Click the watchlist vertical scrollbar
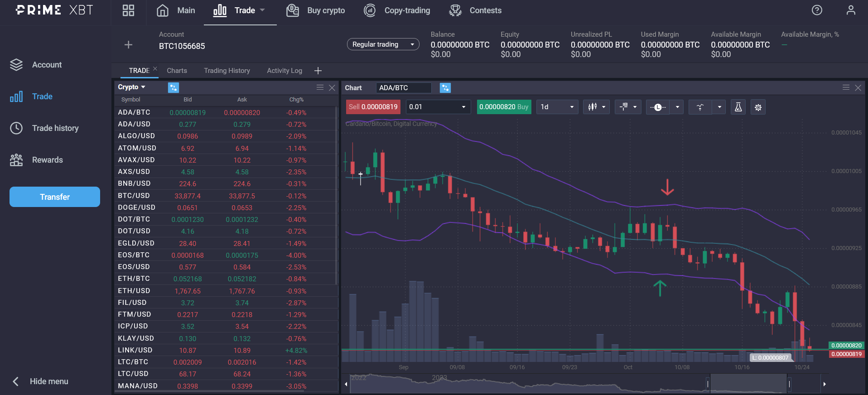Image resolution: width=868 pixels, height=395 pixels. point(337,195)
